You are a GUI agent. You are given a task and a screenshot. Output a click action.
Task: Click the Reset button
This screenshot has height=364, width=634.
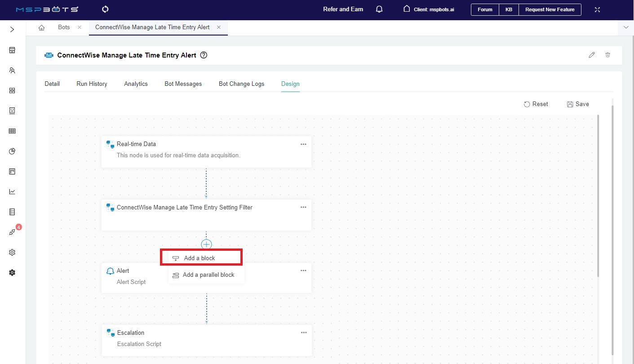[x=536, y=104]
